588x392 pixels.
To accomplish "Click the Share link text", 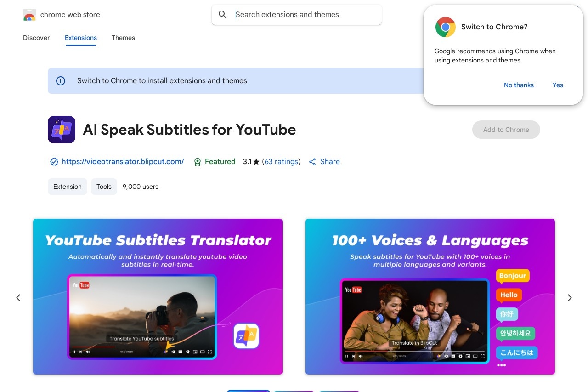I will [330, 162].
